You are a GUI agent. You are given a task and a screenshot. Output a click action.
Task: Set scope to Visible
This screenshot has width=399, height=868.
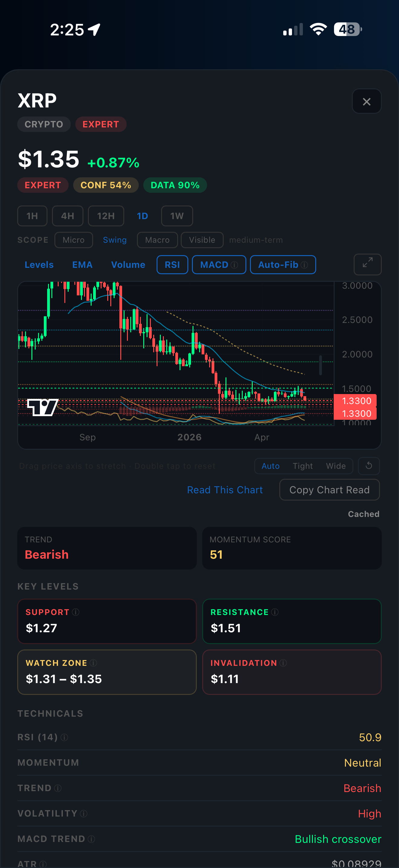[x=202, y=240]
